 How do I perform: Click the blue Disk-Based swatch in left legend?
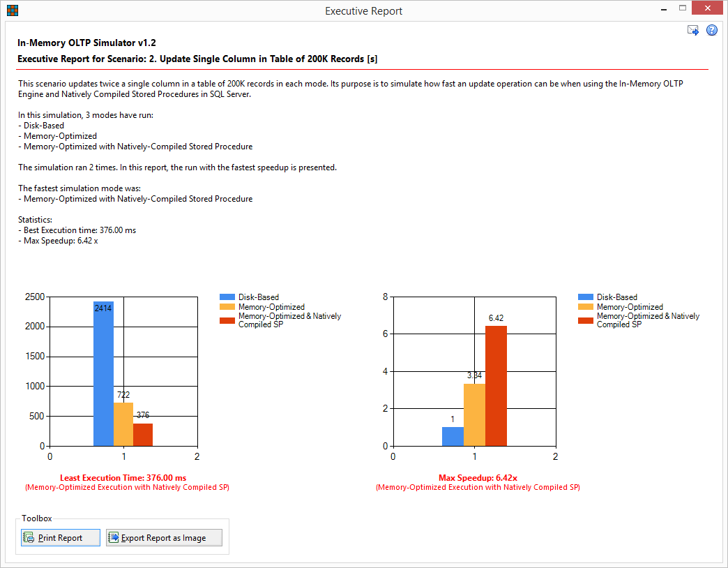(x=227, y=297)
